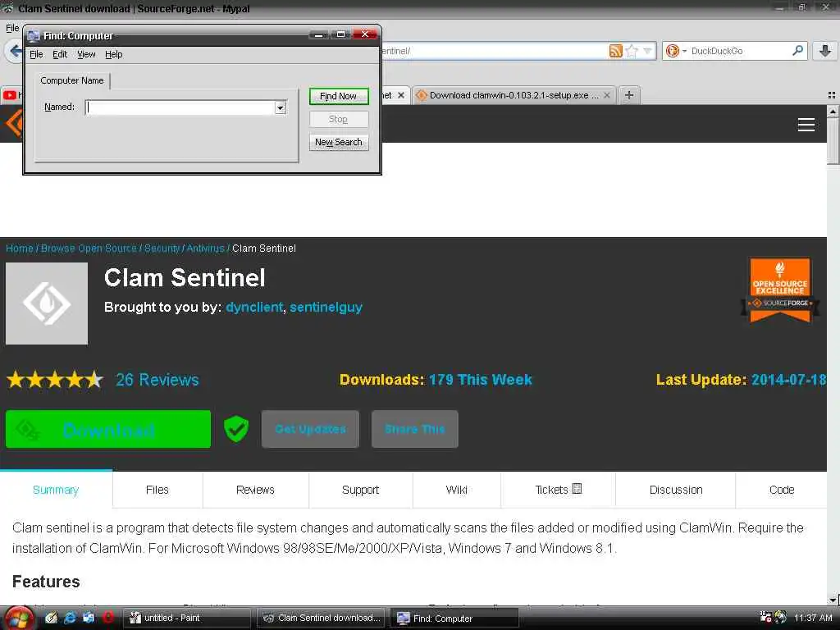Select the Summary tab

[x=56, y=490]
